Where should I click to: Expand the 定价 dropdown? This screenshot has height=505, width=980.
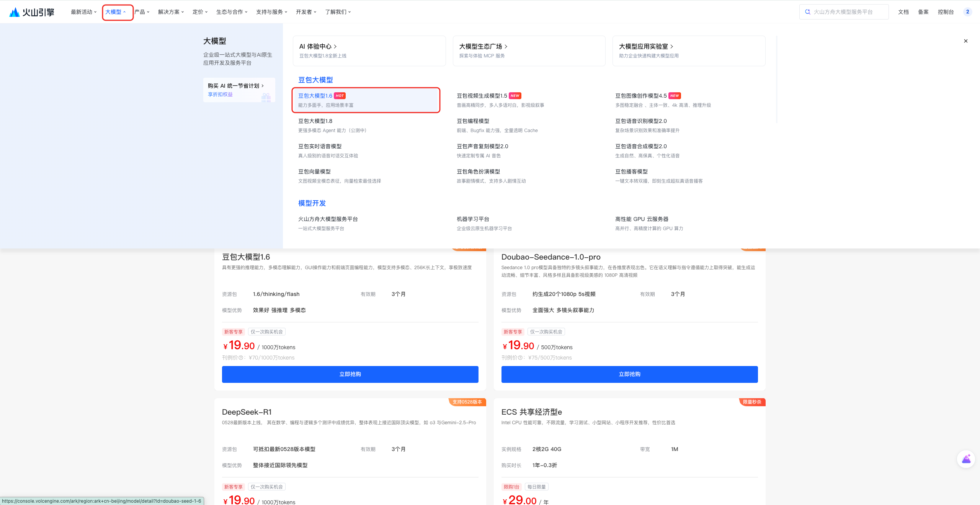199,11
